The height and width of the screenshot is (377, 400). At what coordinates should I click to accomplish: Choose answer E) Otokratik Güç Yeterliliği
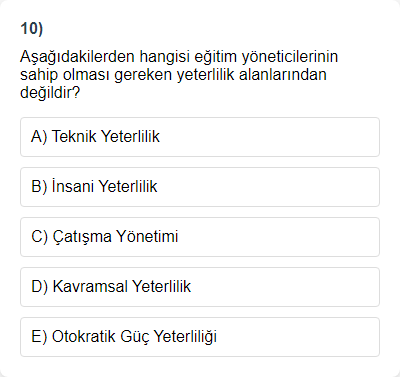[x=200, y=337]
